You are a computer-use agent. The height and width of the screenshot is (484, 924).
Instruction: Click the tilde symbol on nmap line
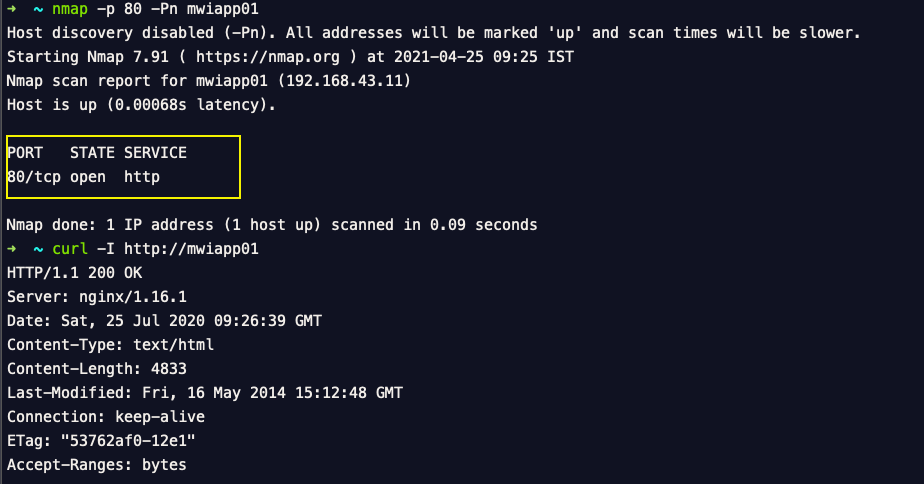click(38, 9)
